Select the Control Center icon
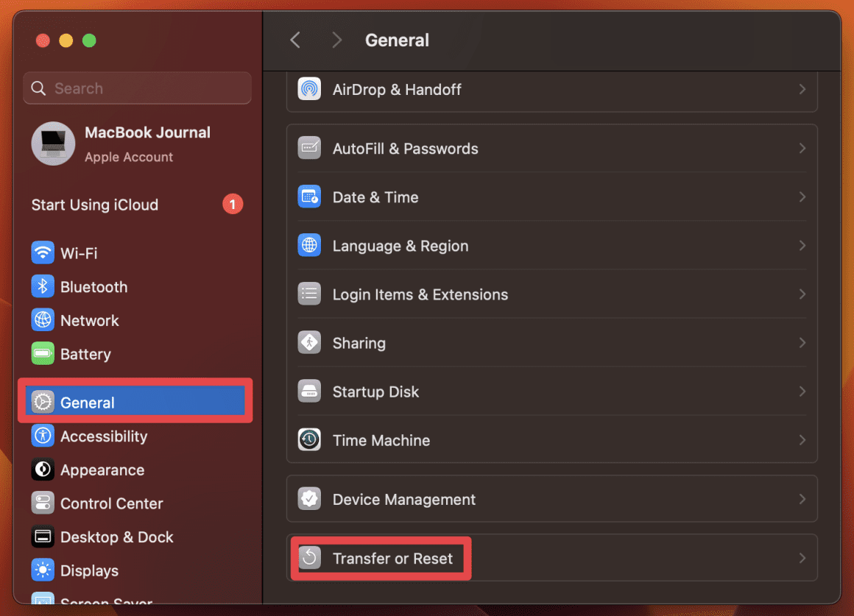Viewport: 854px width, 616px height. [43, 503]
